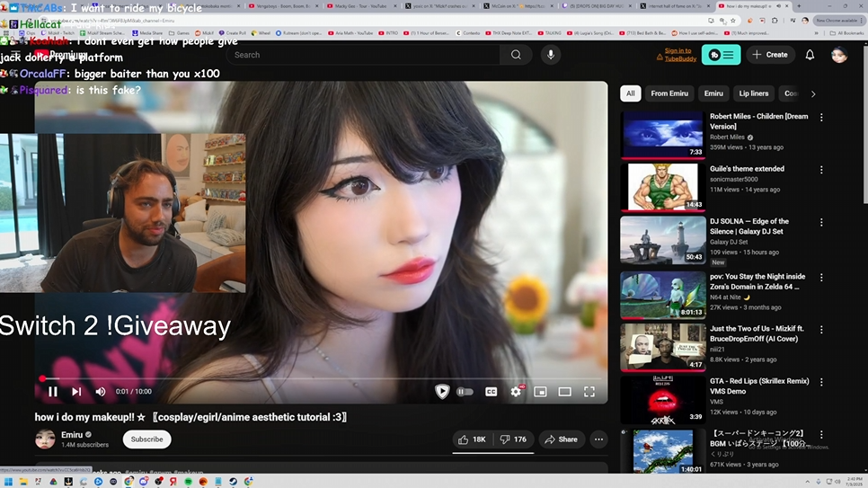Show hidden system tray icons
This screenshot has height=488, width=868.
(807, 482)
